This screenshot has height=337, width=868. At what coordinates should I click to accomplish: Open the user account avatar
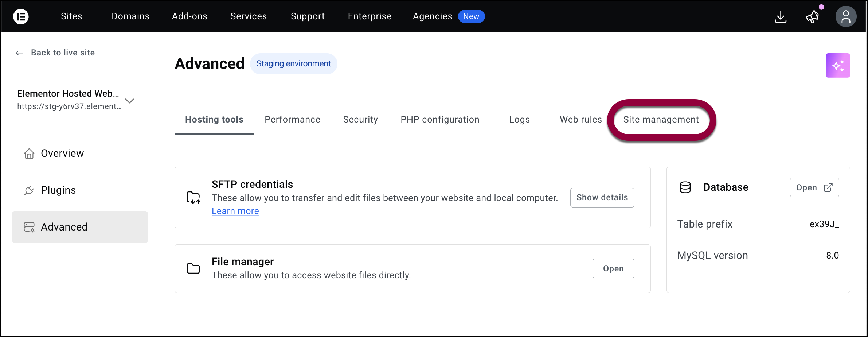pos(845,17)
